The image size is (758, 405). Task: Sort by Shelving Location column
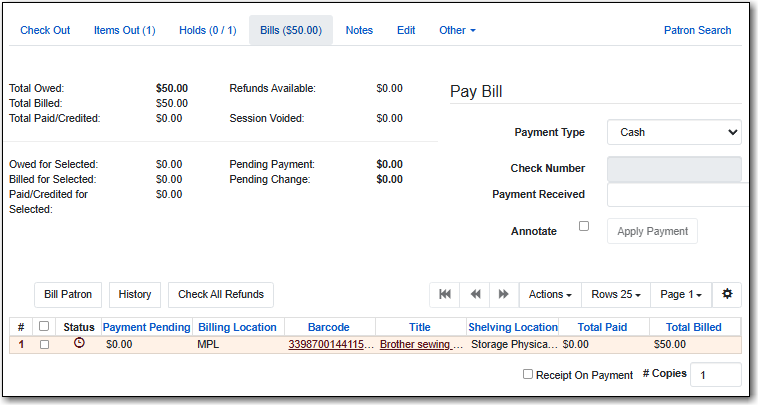(x=513, y=327)
